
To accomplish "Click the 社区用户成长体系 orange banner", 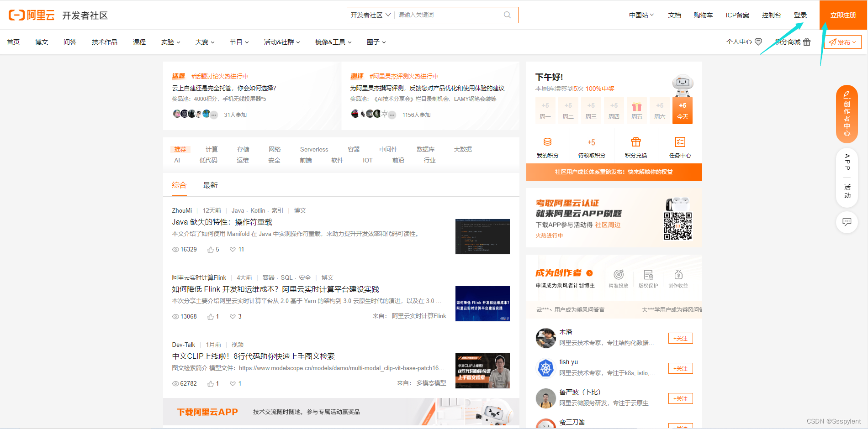I will (x=614, y=172).
